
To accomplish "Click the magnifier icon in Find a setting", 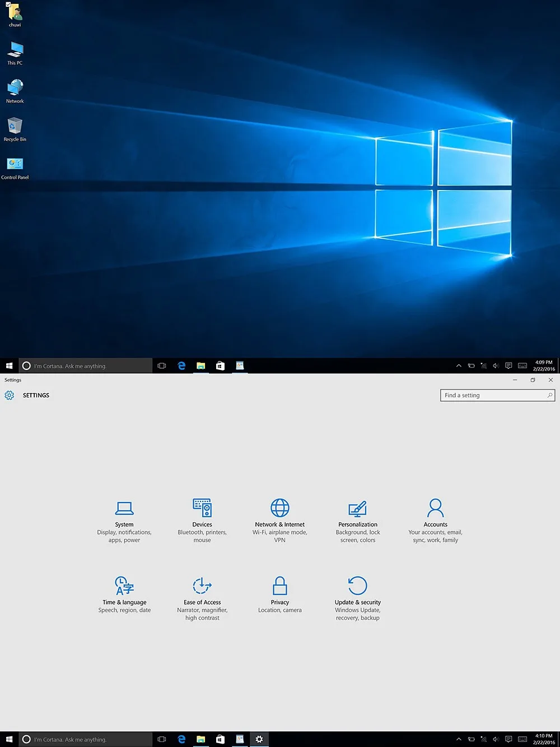I will [x=550, y=396].
